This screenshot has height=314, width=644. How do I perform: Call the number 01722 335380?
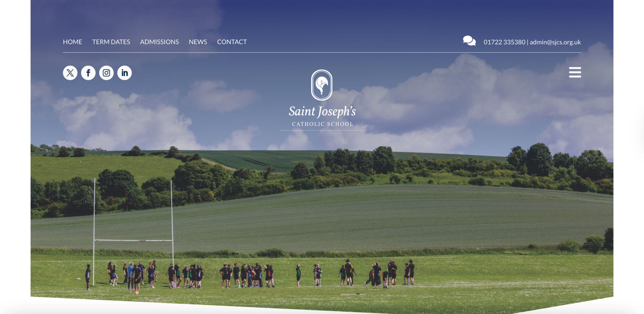point(504,42)
